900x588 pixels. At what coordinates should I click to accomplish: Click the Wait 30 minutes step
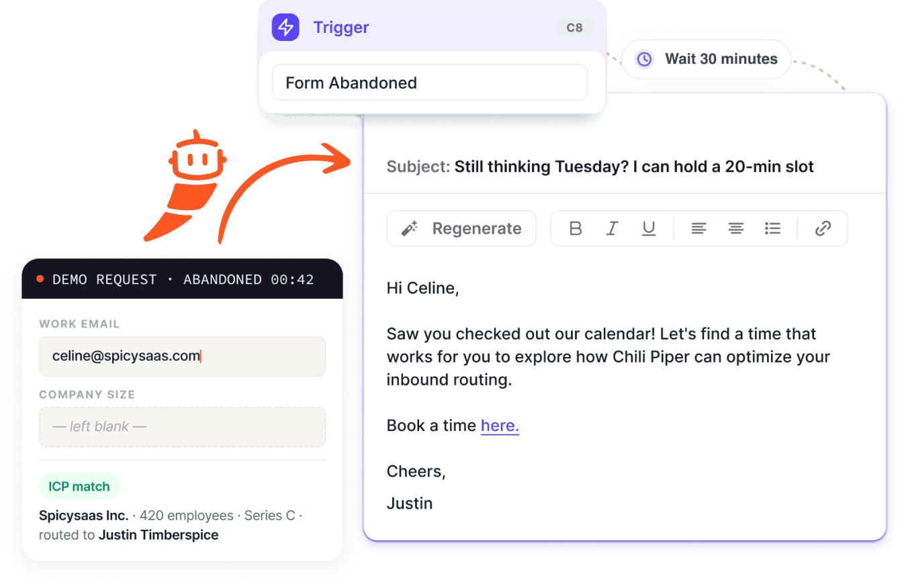pos(707,59)
